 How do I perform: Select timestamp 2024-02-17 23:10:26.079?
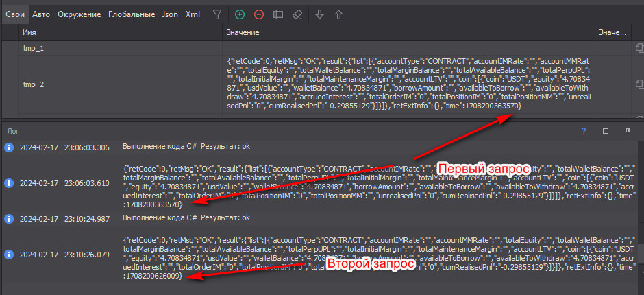[x=64, y=255]
